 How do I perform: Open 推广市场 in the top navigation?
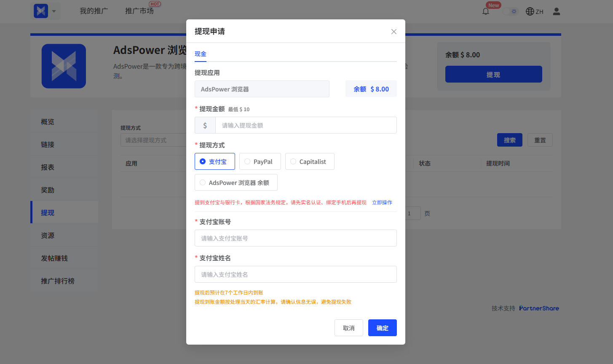point(139,11)
